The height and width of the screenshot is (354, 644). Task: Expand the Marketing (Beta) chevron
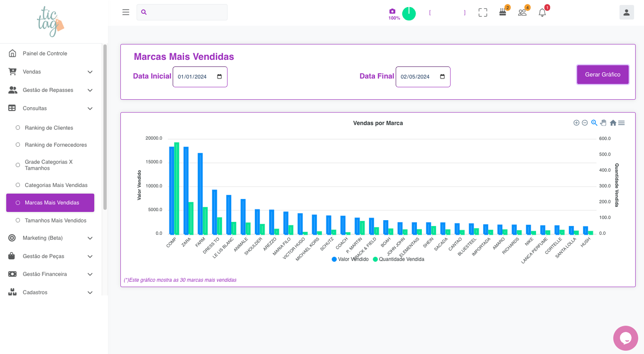(90, 238)
